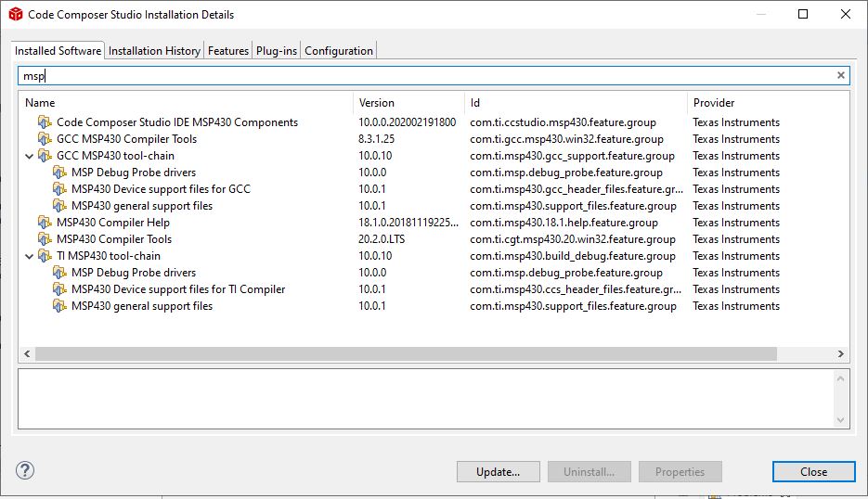Collapse the TI MSP430 tool-chain node

(x=30, y=257)
